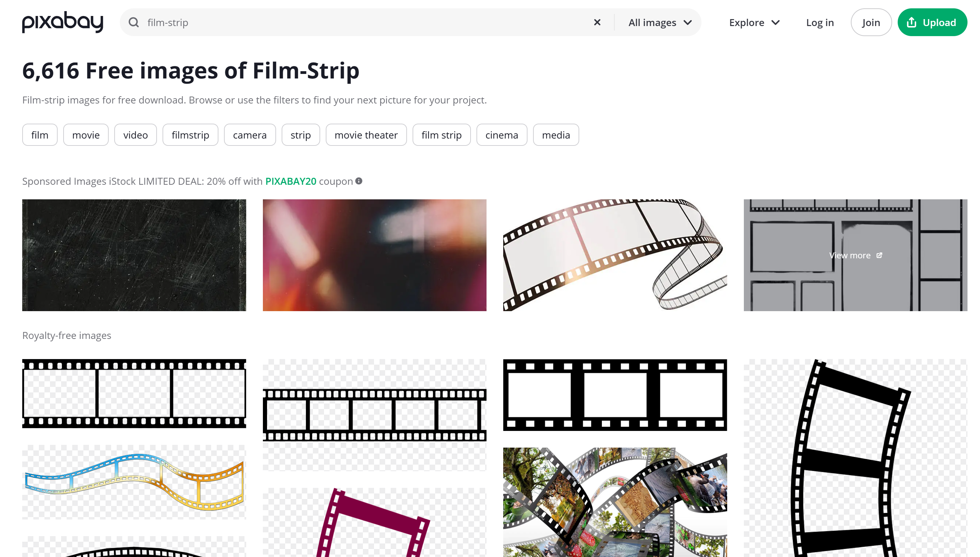Viewport: 980px width, 557px height.
Task: Click the Join button
Action: click(871, 22)
